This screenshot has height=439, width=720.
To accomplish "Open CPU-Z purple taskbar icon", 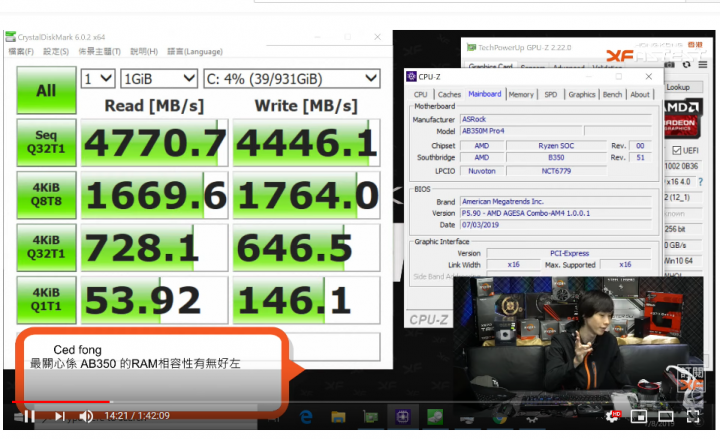I will [403, 417].
